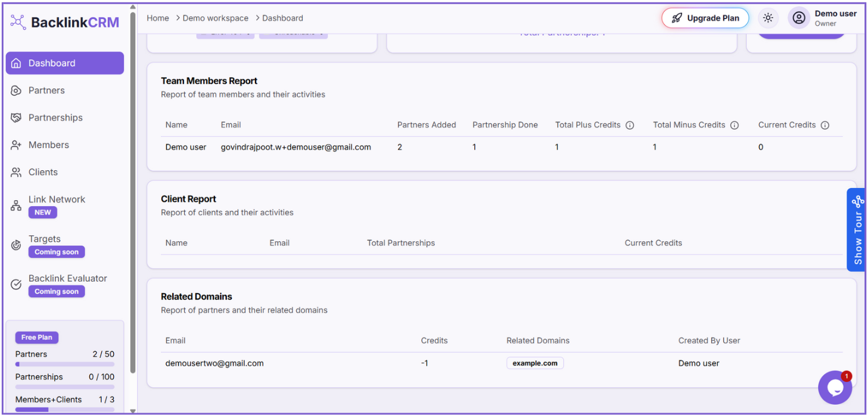868x415 pixels.
Task: Click the BacklinkCRM logo
Action: pyautogui.click(x=65, y=23)
